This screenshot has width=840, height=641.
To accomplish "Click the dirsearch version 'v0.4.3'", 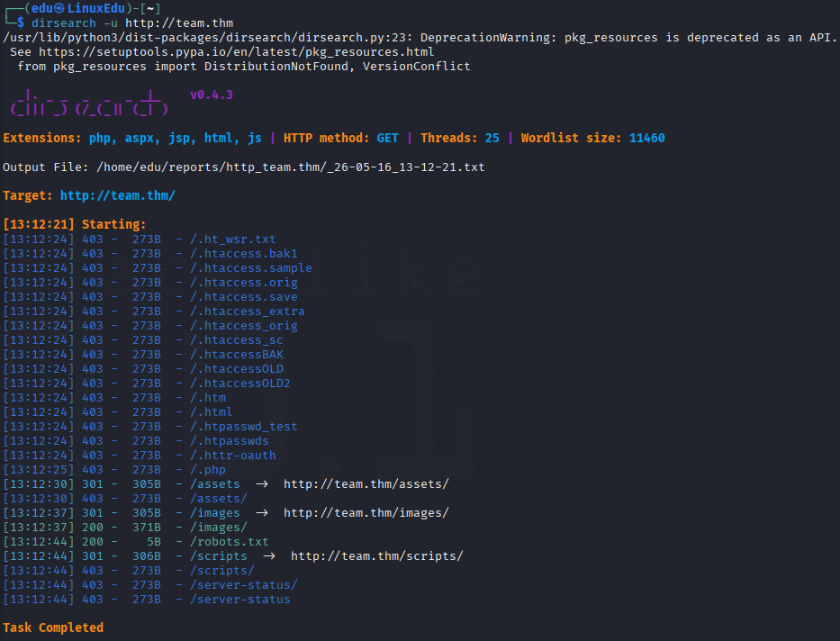I will point(212,95).
